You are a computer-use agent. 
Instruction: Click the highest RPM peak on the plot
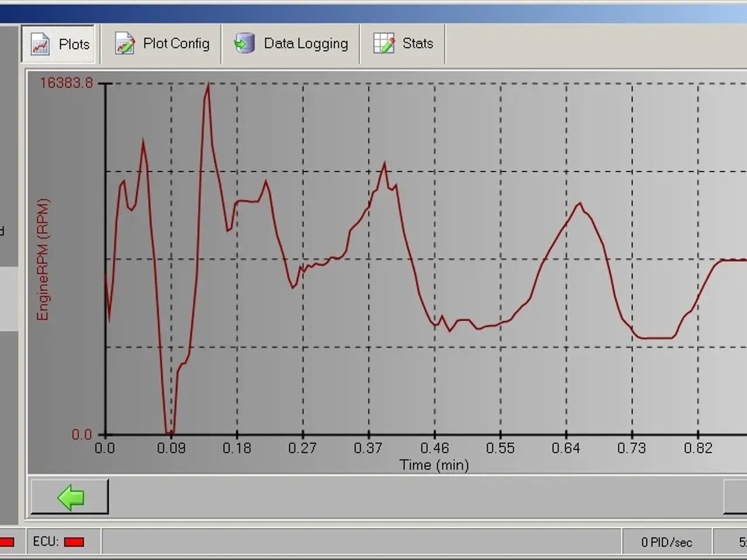coord(208,85)
